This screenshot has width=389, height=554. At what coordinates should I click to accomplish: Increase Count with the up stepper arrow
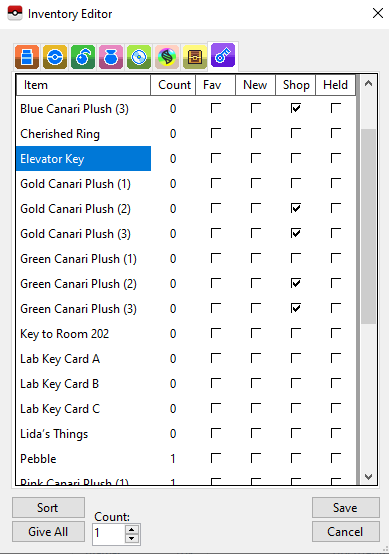point(132,529)
